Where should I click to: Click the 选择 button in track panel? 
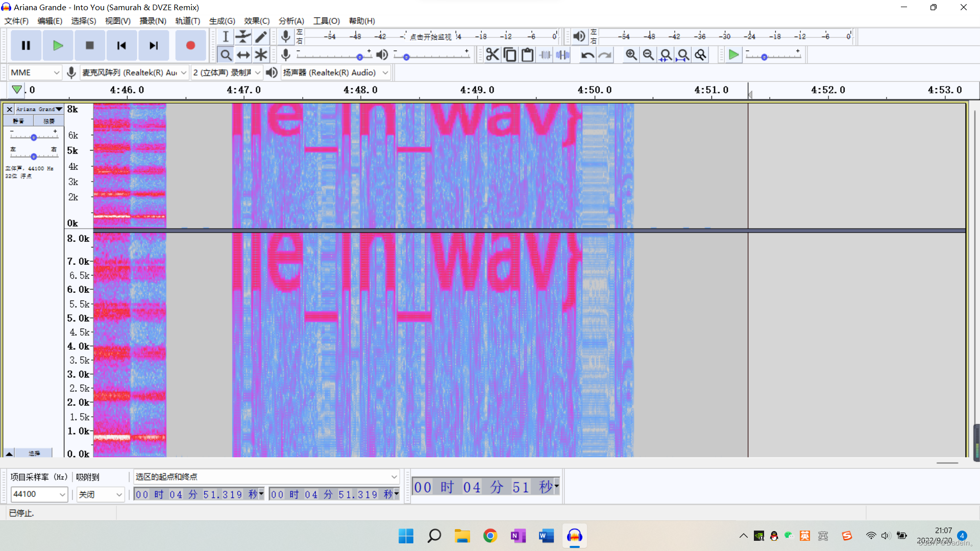[35, 453]
